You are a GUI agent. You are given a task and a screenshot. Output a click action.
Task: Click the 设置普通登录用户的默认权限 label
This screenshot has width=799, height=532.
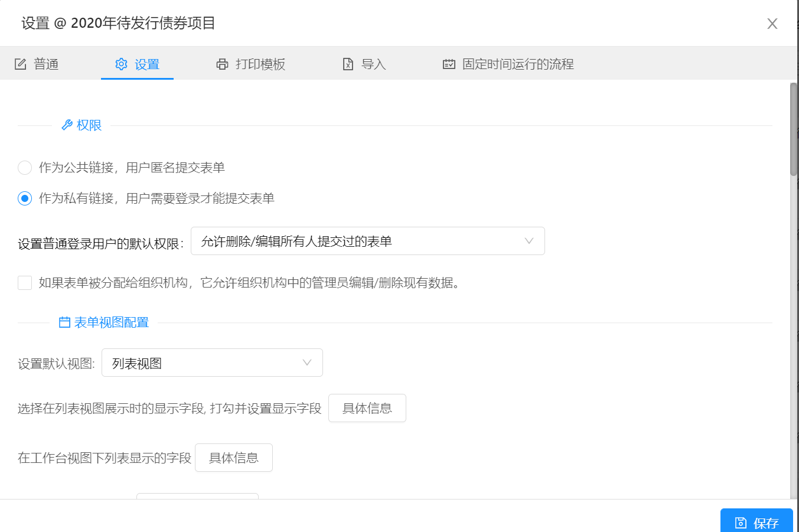click(x=100, y=244)
